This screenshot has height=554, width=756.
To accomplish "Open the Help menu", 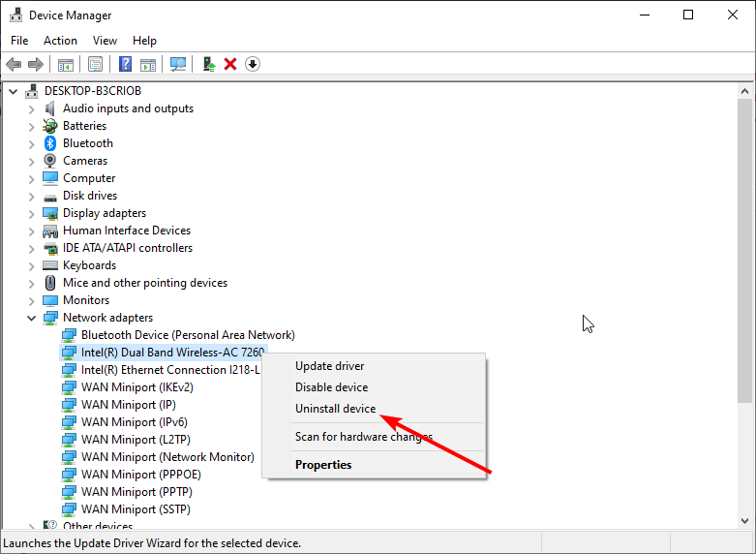I will (x=144, y=41).
